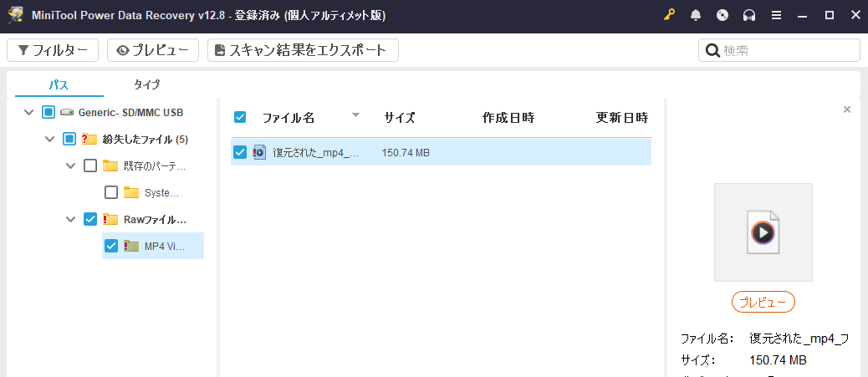Screen dimensions: 868x377
Task: Click the Generic- SD/MMC USB drive icon
Action: pos(68,112)
